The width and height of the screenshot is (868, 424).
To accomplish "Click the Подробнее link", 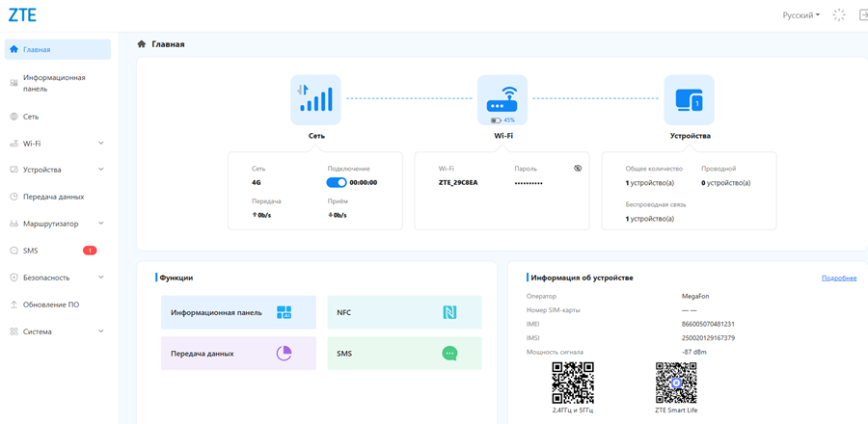I will click(x=838, y=278).
